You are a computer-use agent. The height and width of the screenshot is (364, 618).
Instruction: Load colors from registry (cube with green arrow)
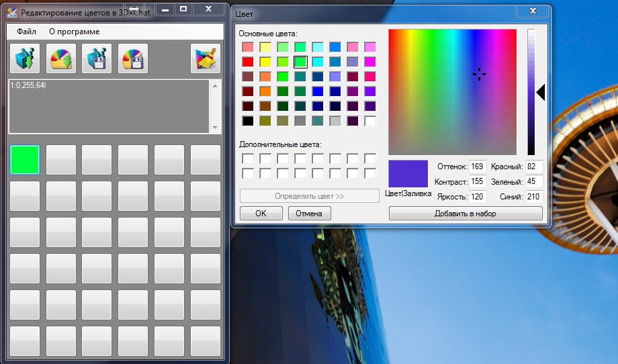click(x=25, y=58)
